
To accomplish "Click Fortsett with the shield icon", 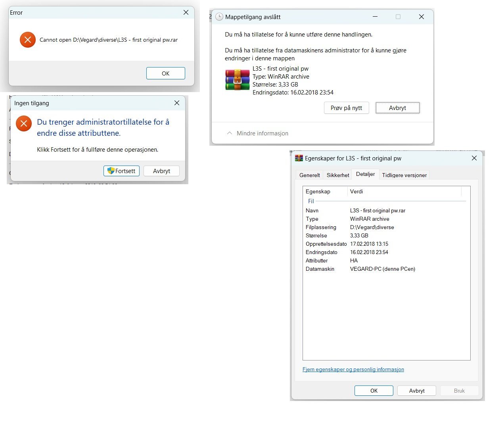I will [122, 171].
